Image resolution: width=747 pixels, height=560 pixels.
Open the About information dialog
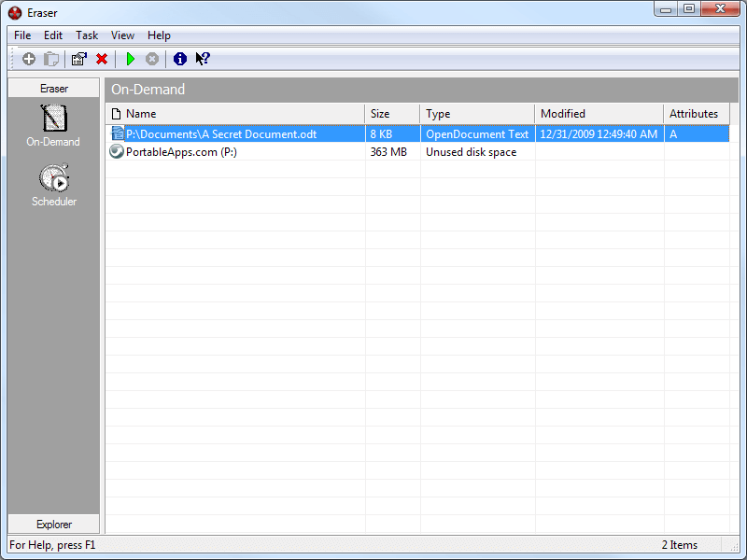pyautogui.click(x=179, y=58)
